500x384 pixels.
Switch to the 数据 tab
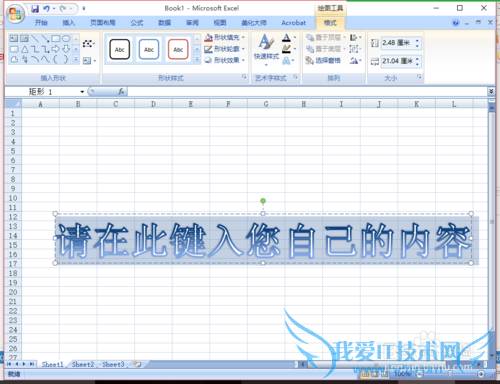click(x=164, y=23)
